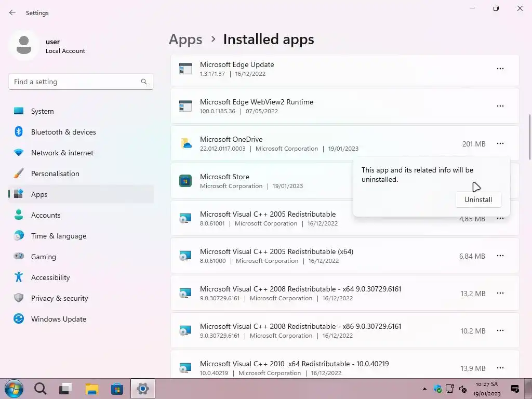Image resolution: width=532 pixels, height=399 pixels.
Task: Open more options for Visual C++ 2008 x86
Action: (x=500, y=330)
